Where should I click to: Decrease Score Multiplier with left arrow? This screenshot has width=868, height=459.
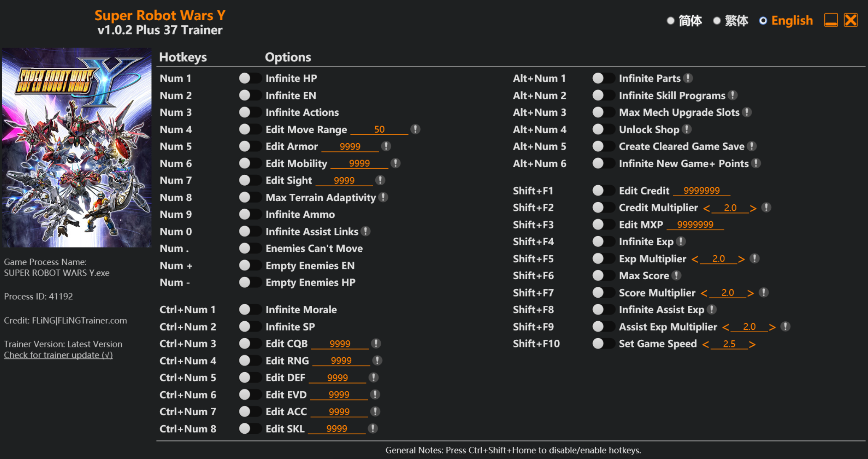point(704,293)
